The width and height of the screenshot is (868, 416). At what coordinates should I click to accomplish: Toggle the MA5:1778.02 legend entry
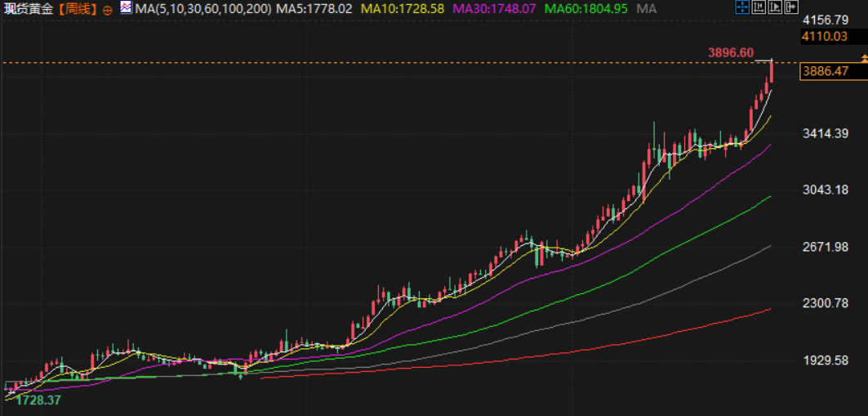[x=314, y=8]
